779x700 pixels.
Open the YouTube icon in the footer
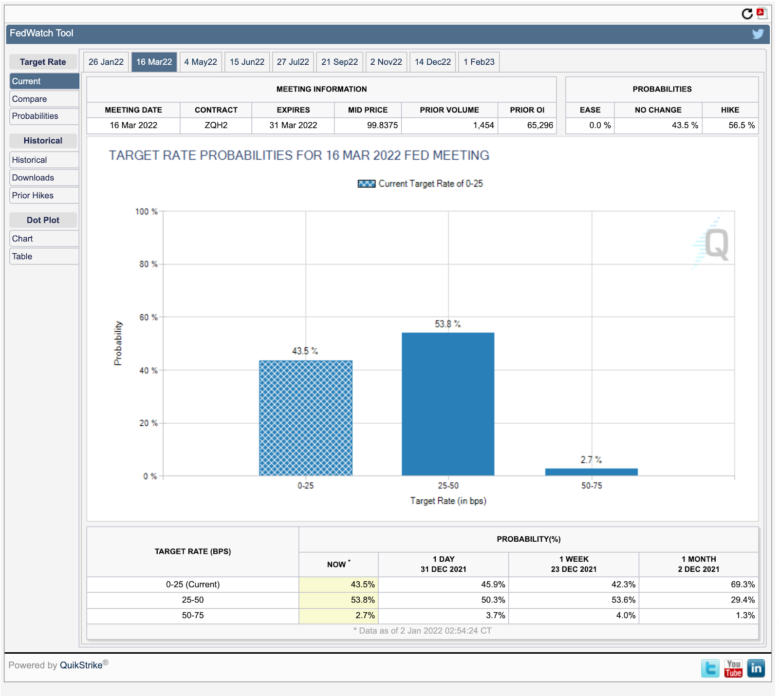733,668
